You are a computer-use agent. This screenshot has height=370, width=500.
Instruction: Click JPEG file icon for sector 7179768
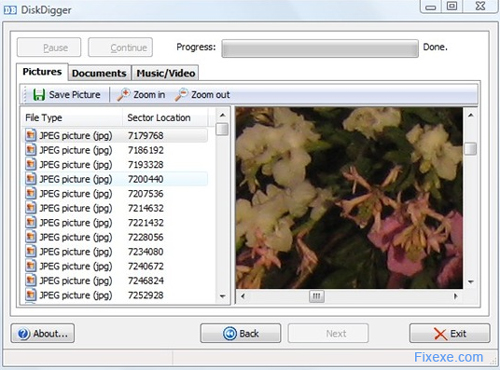point(30,135)
